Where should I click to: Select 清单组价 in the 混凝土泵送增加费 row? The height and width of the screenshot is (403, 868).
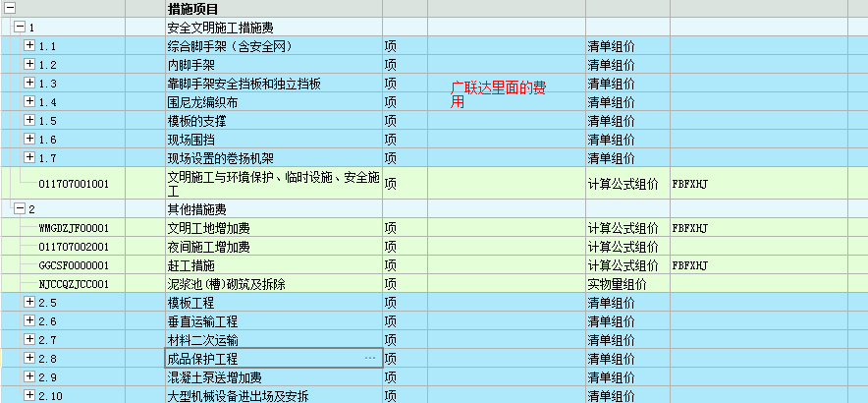coord(611,377)
